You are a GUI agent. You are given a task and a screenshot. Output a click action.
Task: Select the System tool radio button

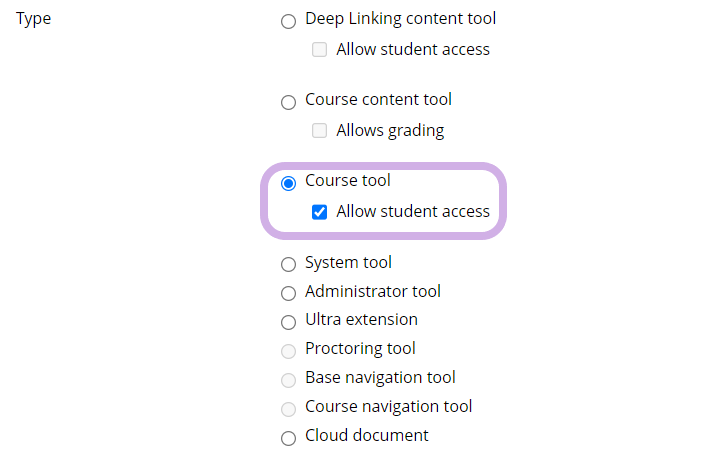pos(289,265)
